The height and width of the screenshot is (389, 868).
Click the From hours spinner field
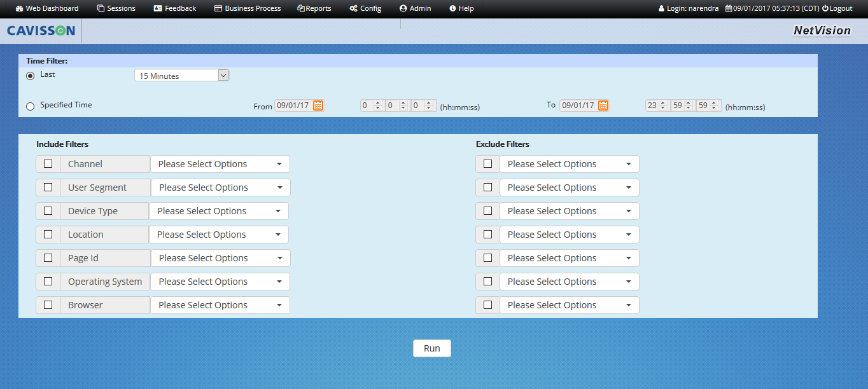[x=372, y=106]
